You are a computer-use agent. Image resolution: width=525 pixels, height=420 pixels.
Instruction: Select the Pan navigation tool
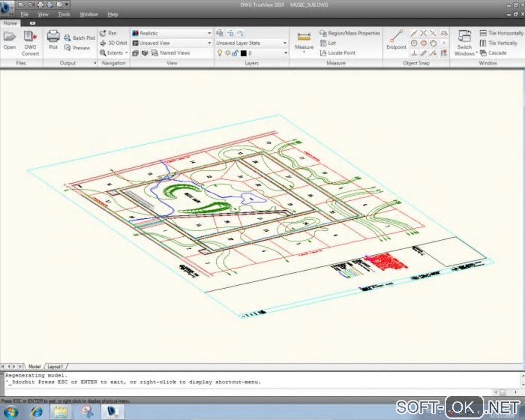pos(108,33)
